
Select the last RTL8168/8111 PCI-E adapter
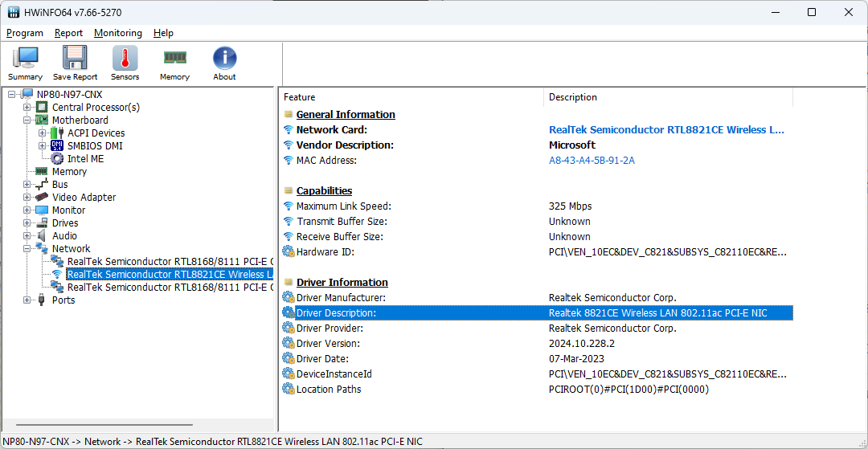[x=170, y=288]
